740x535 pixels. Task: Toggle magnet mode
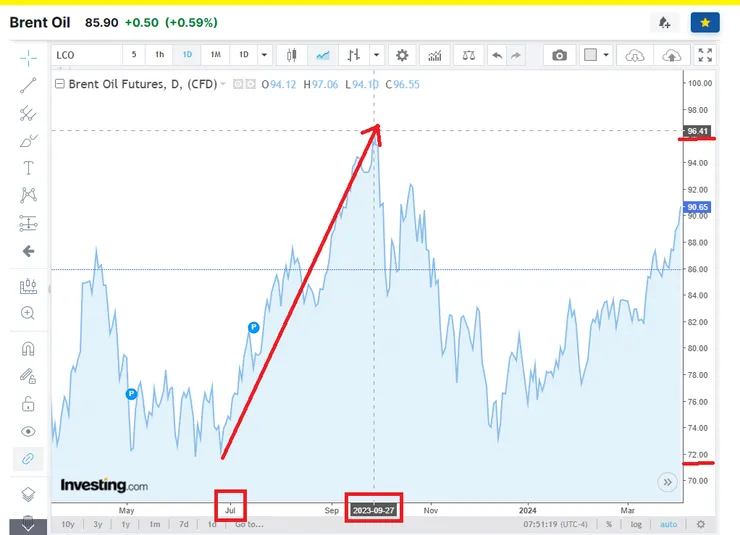[x=28, y=349]
